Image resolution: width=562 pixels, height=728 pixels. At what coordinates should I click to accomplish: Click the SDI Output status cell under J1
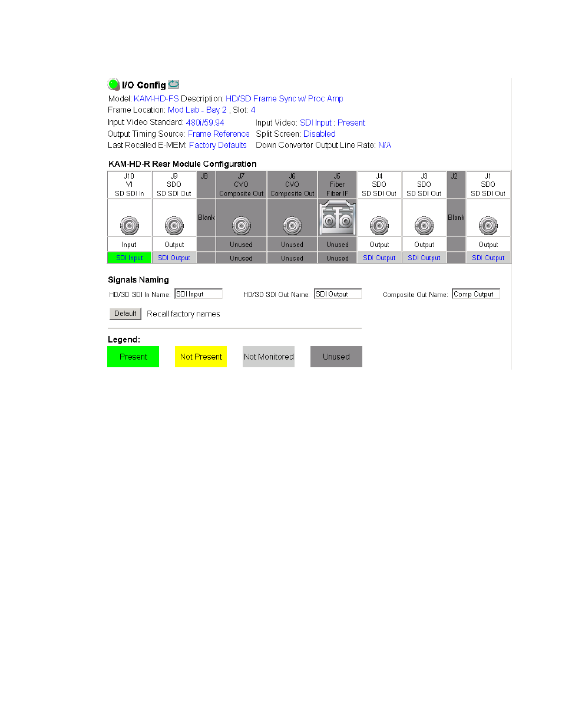488,258
